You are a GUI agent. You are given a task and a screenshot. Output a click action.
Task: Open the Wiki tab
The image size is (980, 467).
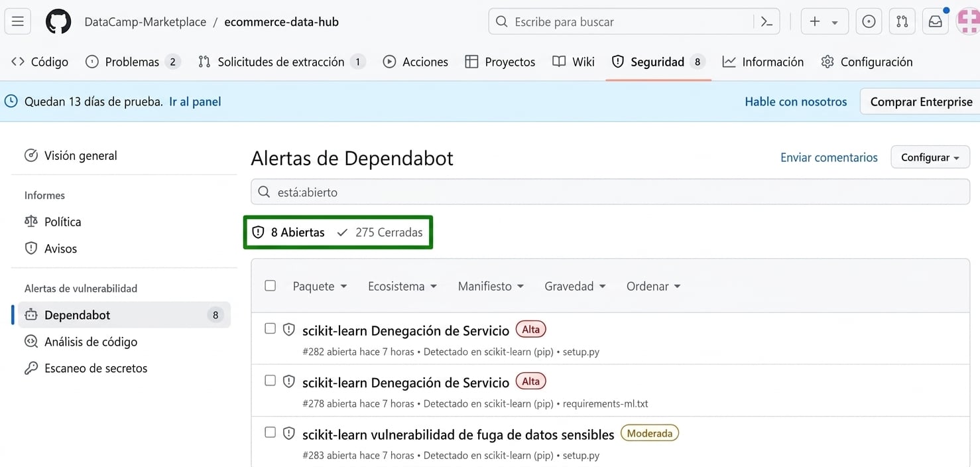coord(574,62)
